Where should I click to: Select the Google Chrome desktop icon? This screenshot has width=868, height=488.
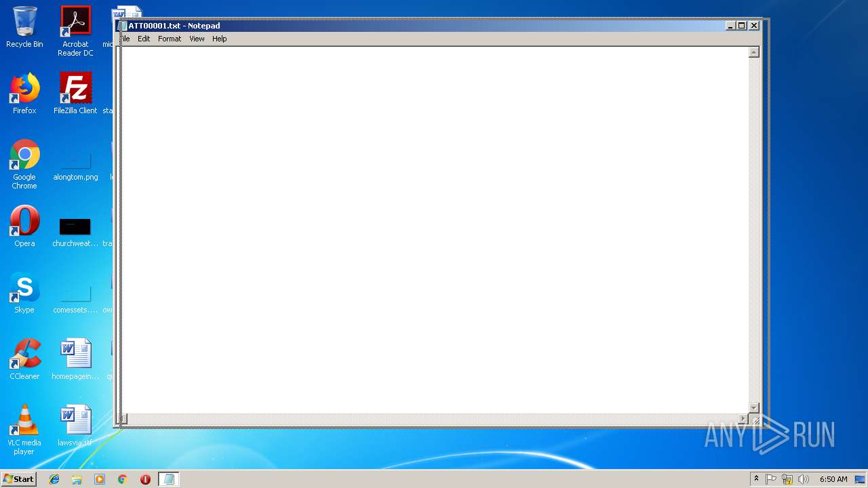click(x=24, y=164)
